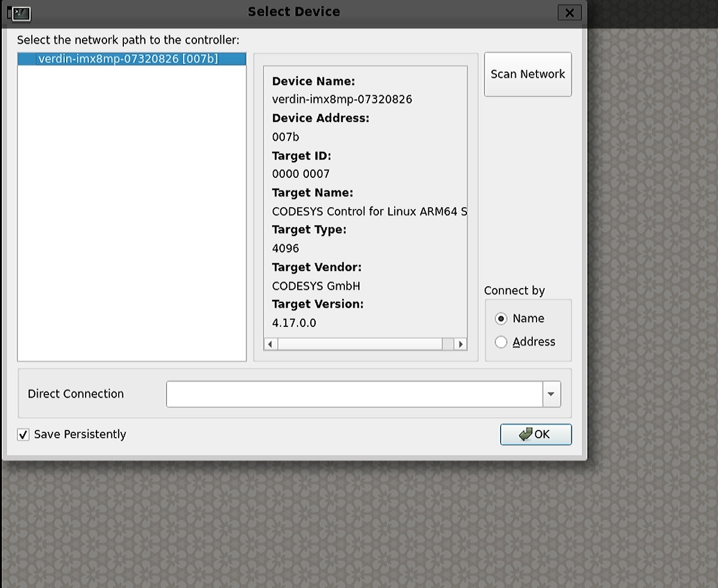This screenshot has width=718, height=588.
Task: Select verdin-imx8mp-07320826 [007b] in the device list
Action: coord(128,59)
